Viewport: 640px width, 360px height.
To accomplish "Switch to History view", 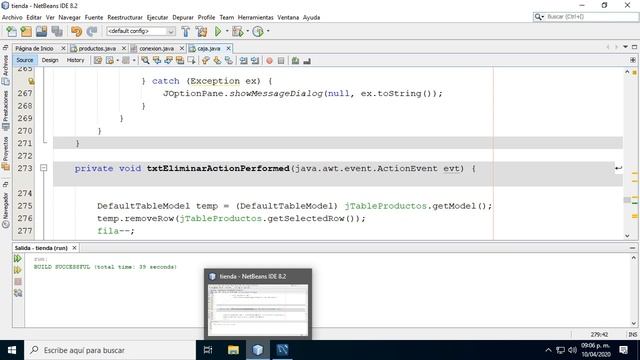I will (x=76, y=60).
